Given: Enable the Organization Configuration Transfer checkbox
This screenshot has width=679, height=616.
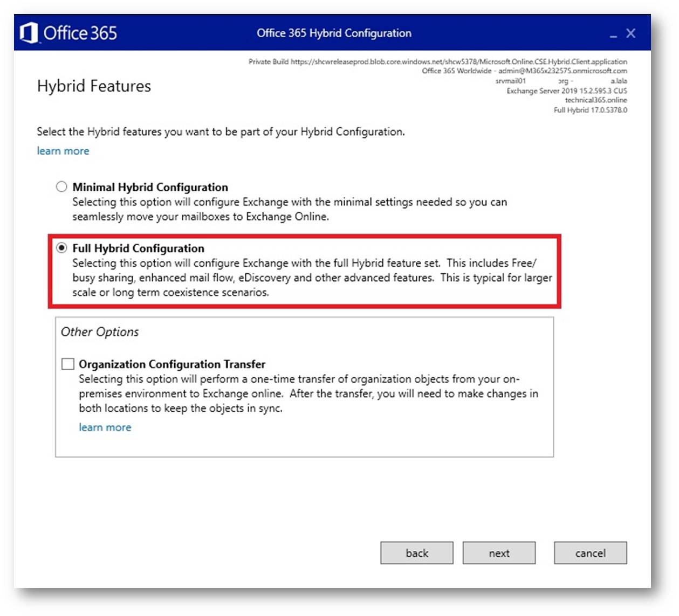Looking at the screenshot, I should (x=68, y=364).
